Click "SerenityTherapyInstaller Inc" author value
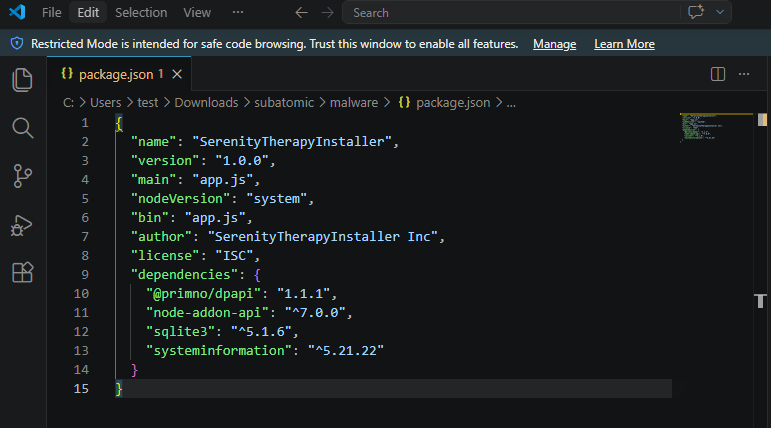 [323, 237]
